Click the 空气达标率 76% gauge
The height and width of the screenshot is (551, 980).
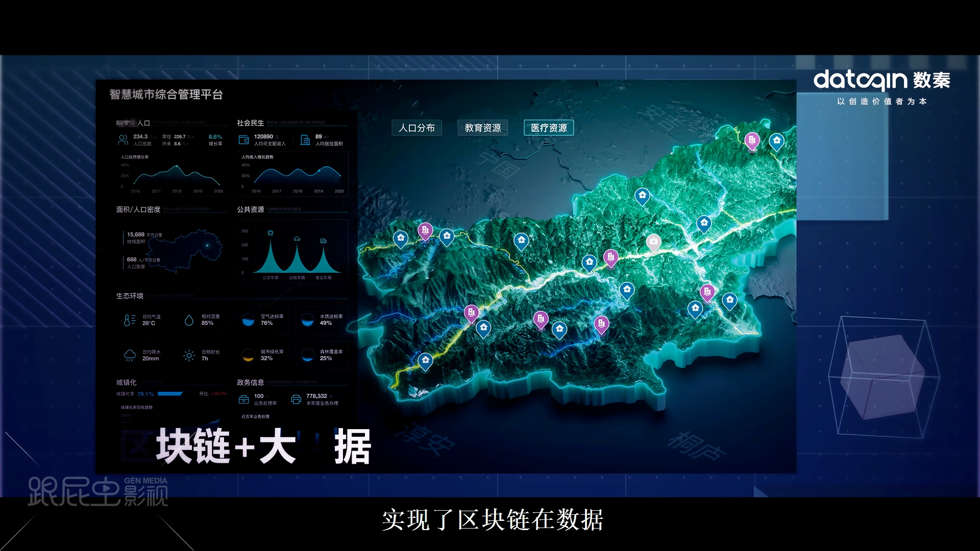(x=248, y=320)
